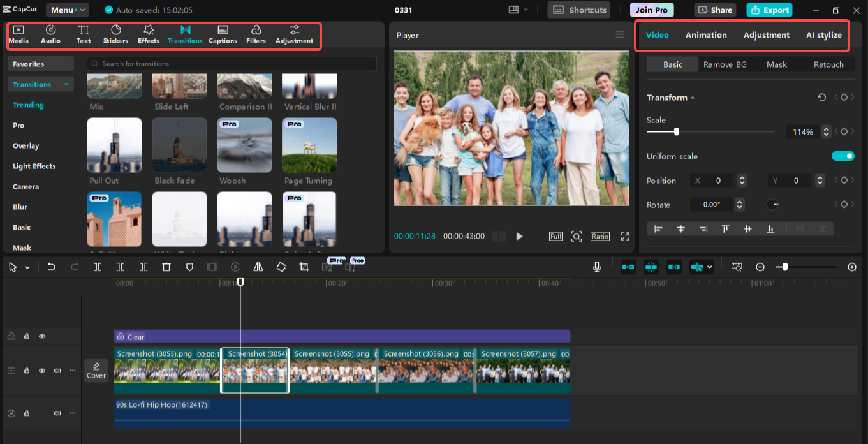Hide the main video track with eye icon
The height and width of the screenshot is (444, 868).
(x=42, y=371)
